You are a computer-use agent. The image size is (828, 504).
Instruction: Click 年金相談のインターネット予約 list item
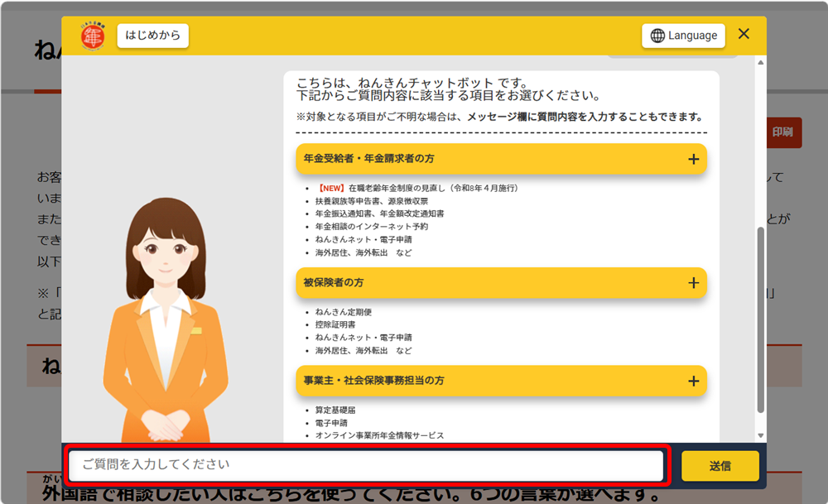click(372, 227)
